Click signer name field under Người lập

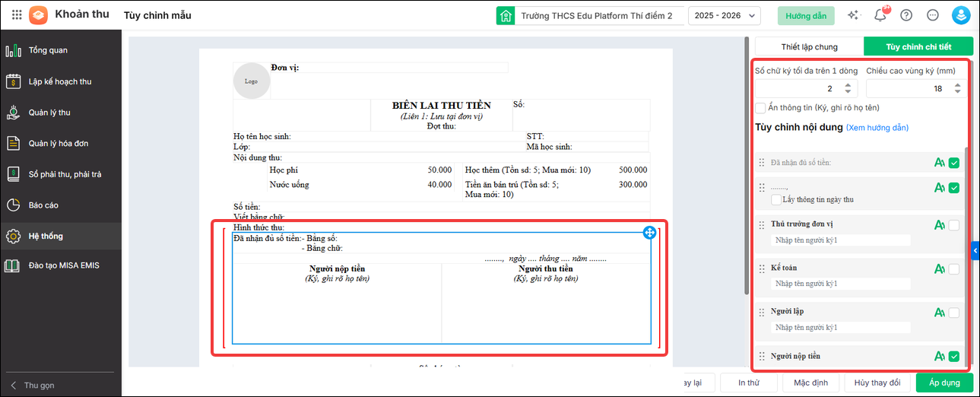click(840, 327)
